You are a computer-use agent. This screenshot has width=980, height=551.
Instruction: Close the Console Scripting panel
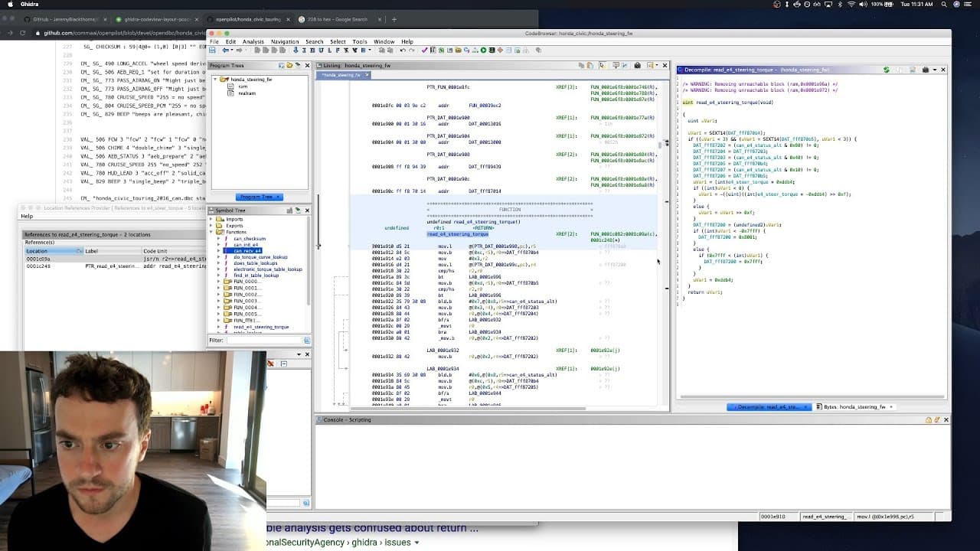pyautogui.click(x=946, y=419)
